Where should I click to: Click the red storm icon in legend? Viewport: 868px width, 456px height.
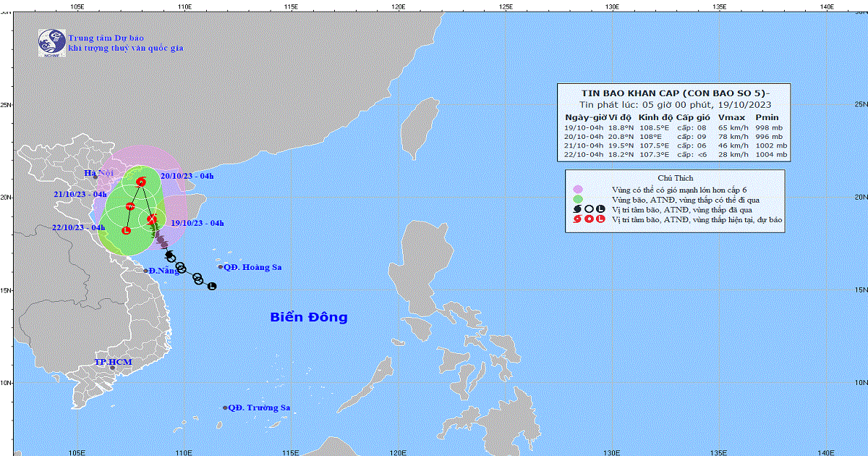[578, 219]
